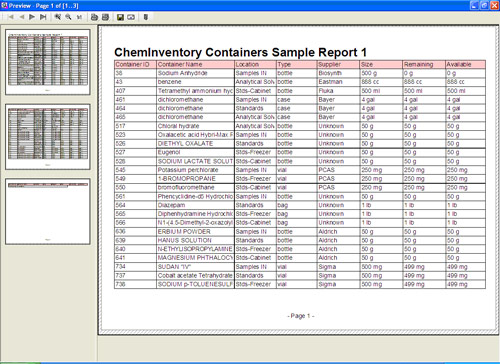Click the Remaining column header
Image resolution: width=500 pixels, height=364 pixels.
pyautogui.click(x=424, y=64)
